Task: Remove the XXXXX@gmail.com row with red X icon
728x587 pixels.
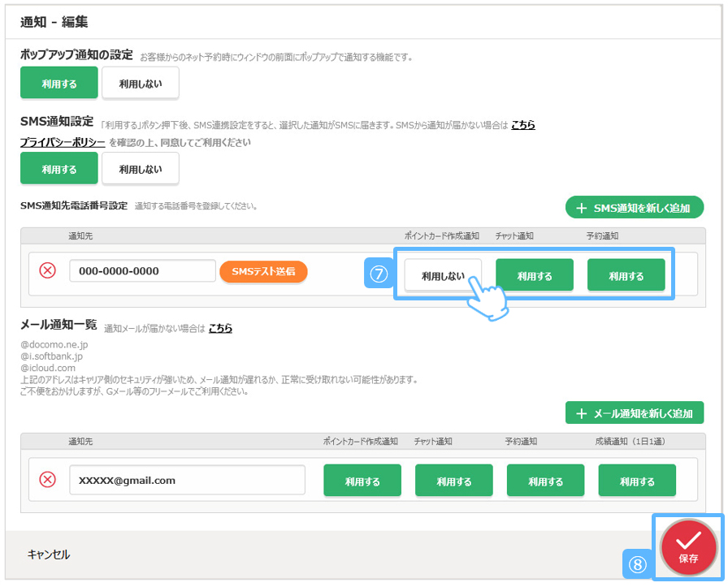Action: [x=48, y=480]
